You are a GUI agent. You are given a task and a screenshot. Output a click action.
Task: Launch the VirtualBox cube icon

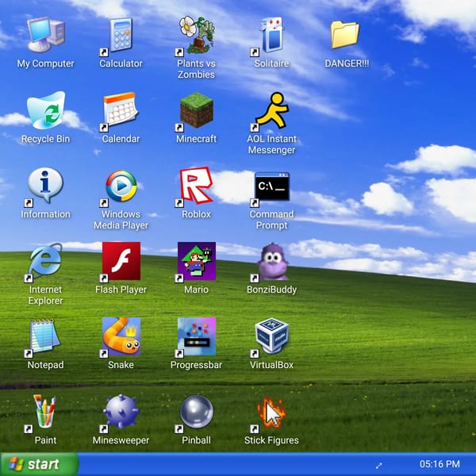pos(271,336)
